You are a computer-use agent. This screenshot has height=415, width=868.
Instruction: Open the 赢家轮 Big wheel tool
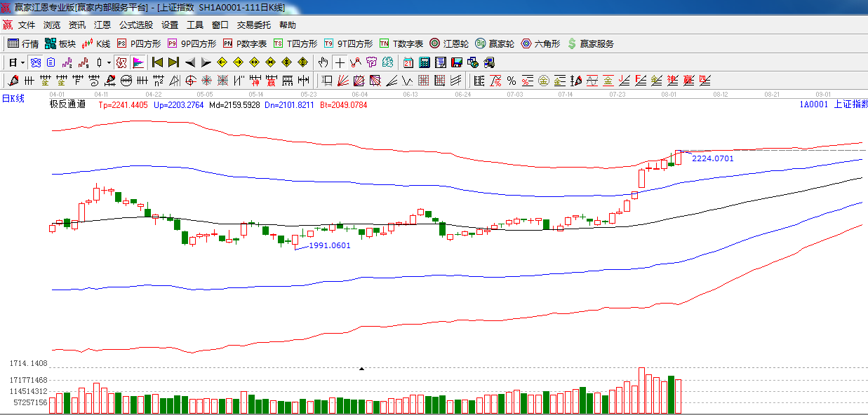click(x=495, y=43)
